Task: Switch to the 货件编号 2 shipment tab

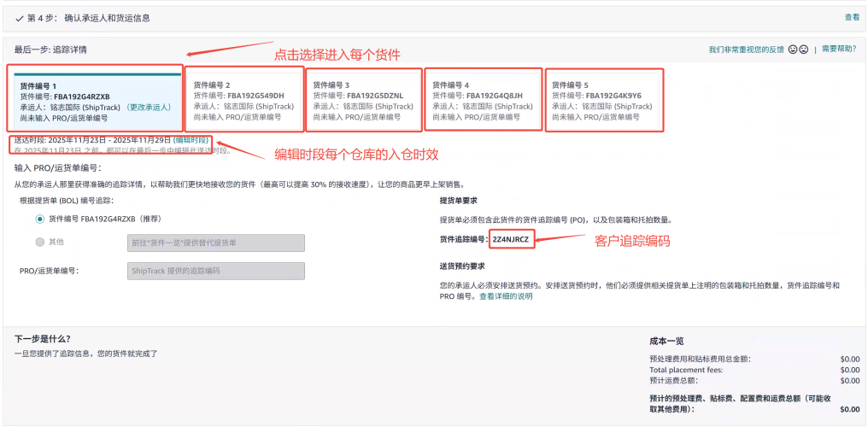Action: [244, 100]
